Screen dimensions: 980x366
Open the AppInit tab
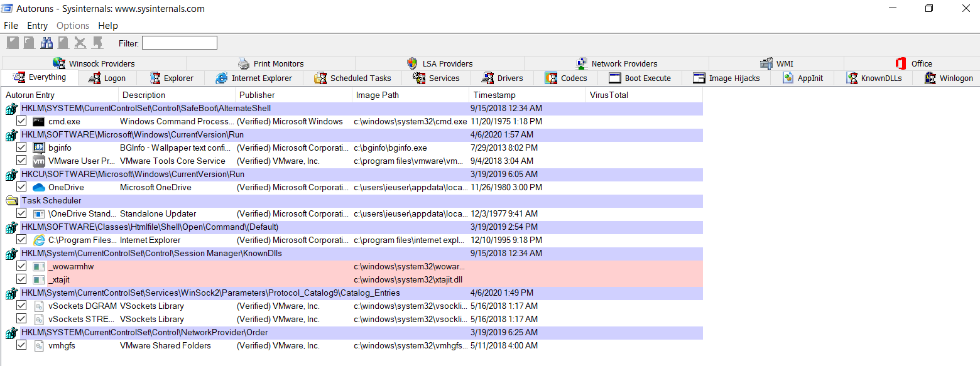(803, 78)
